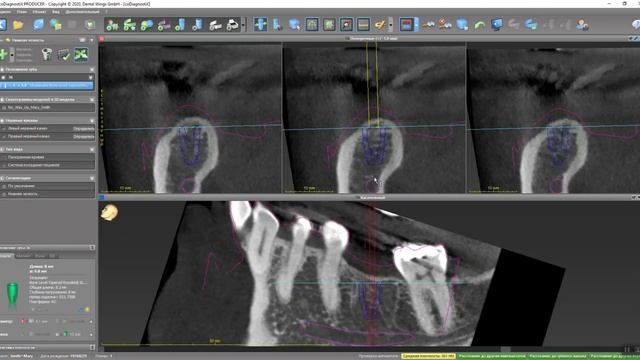This screenshot has height=360, width=640.
Task: Select the fourth planning step purple canal icon
Action: (x=164, y=25)
